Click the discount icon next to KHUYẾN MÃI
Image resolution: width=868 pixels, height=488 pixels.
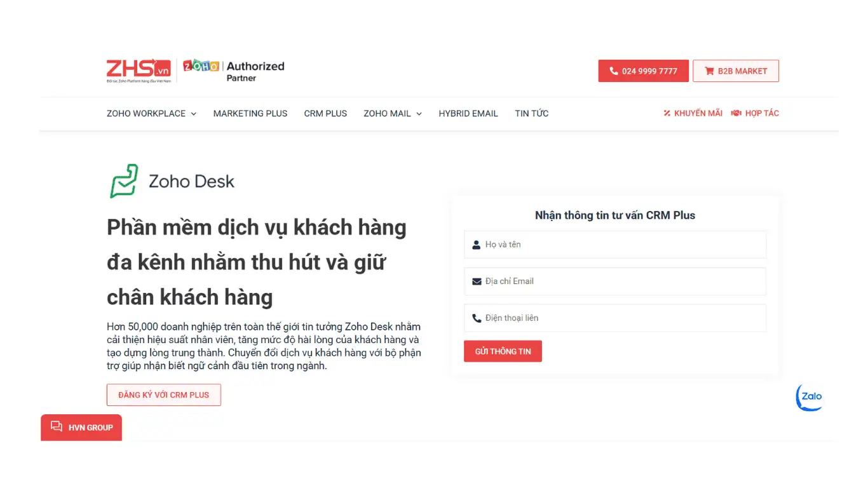tap(666, 113)
